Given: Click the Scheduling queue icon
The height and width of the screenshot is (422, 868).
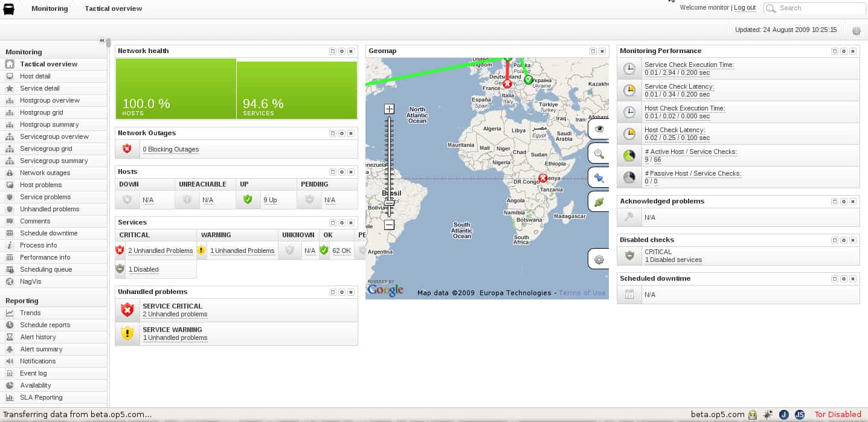Looking at the screenshot, I should (10, 269).
